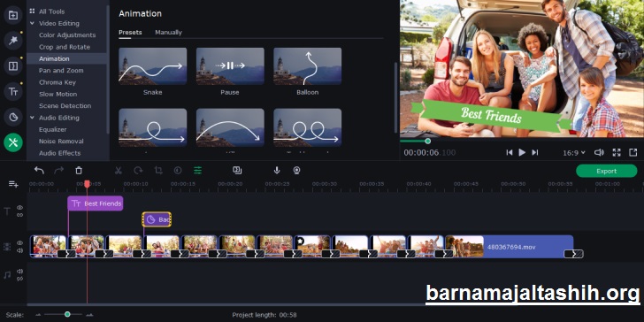Switch to the Manually tab

tap(168, 33)
